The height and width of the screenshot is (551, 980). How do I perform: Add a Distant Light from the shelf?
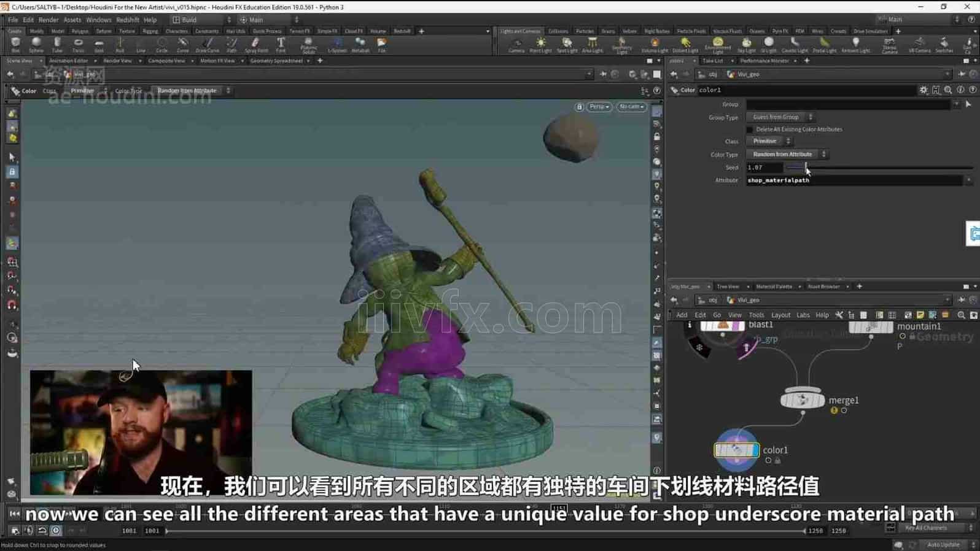click(685, 45)
